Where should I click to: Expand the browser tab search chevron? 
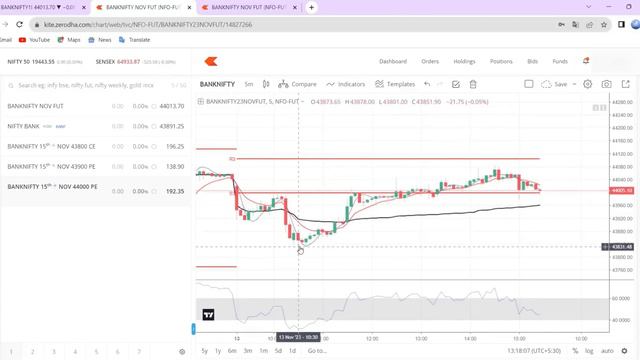pyautogui.click(x=588, y=7)
